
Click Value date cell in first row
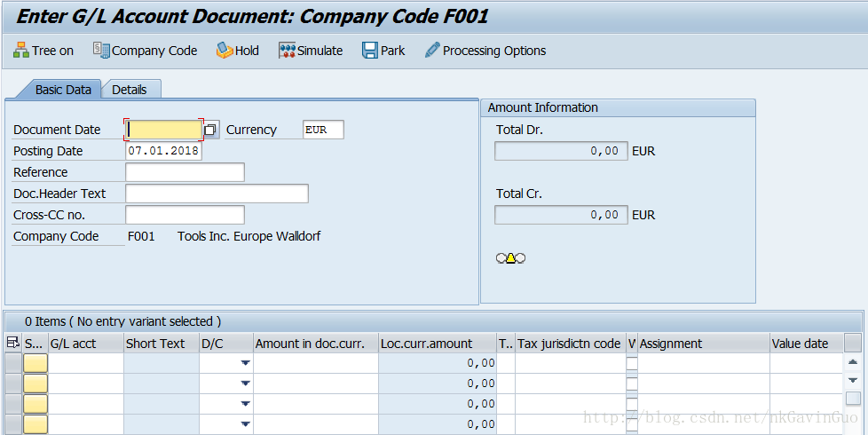coord(807,363)
